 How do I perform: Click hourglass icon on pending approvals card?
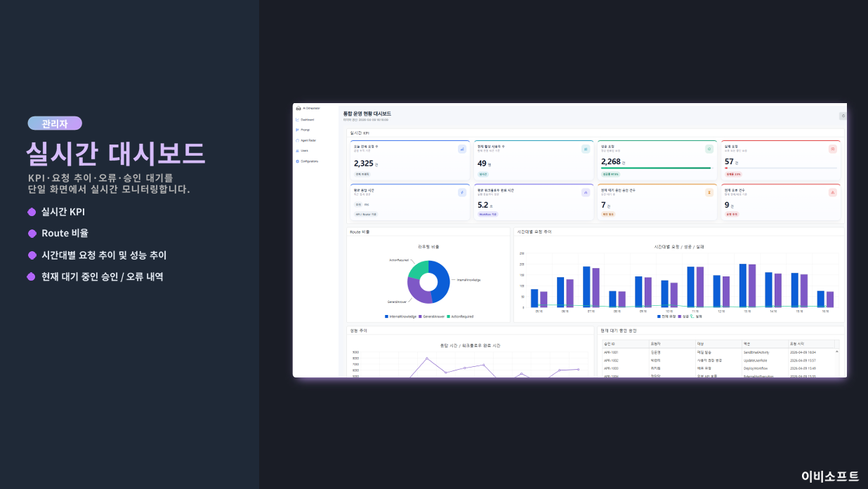coord(709,192)
